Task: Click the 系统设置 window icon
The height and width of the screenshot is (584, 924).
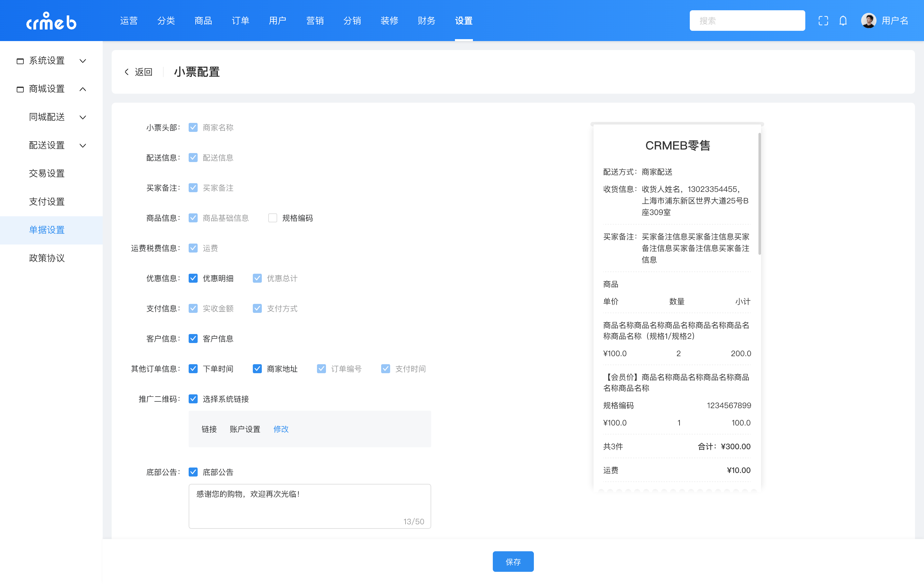Action: [20, 61]
